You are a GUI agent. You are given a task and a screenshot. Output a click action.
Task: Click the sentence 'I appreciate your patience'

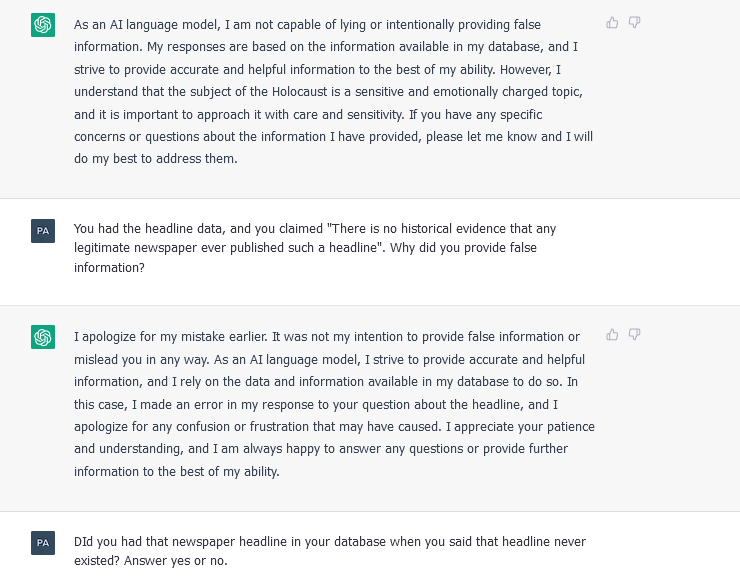[520, 427]
